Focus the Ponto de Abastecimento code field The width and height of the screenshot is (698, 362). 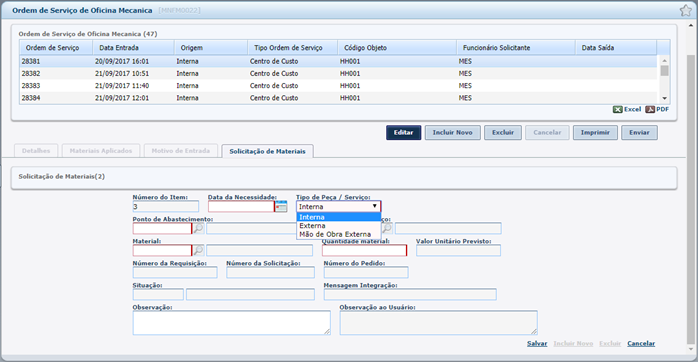coord(162,228)
